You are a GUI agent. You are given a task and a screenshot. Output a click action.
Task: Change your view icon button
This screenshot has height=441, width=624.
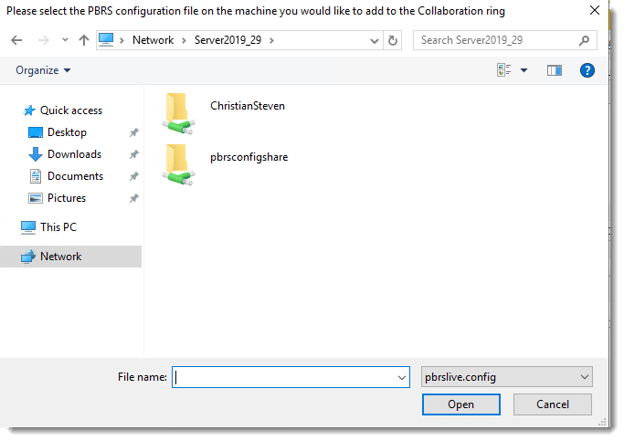(504, 70)
